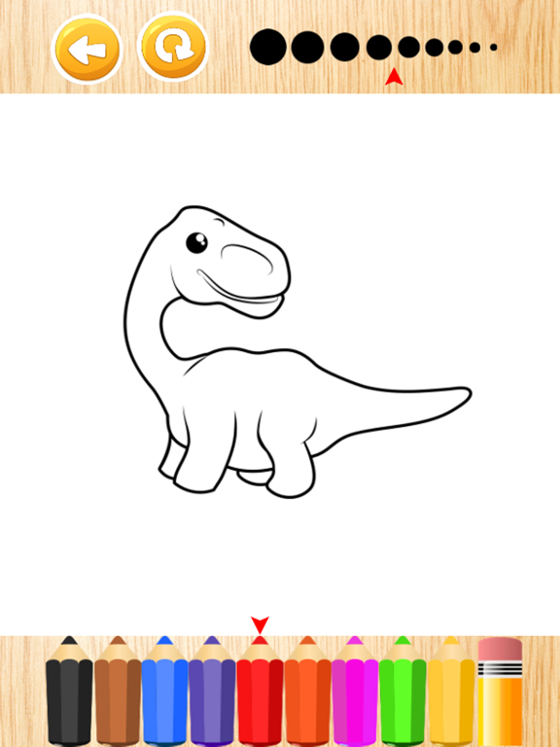Pick the yellow colored pencil
This screenshot has width=560, height=747.
(451, 692)
